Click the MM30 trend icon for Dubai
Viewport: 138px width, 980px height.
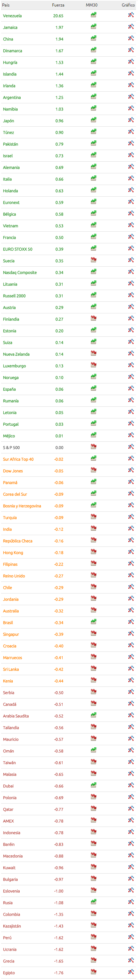pos(93,785)
